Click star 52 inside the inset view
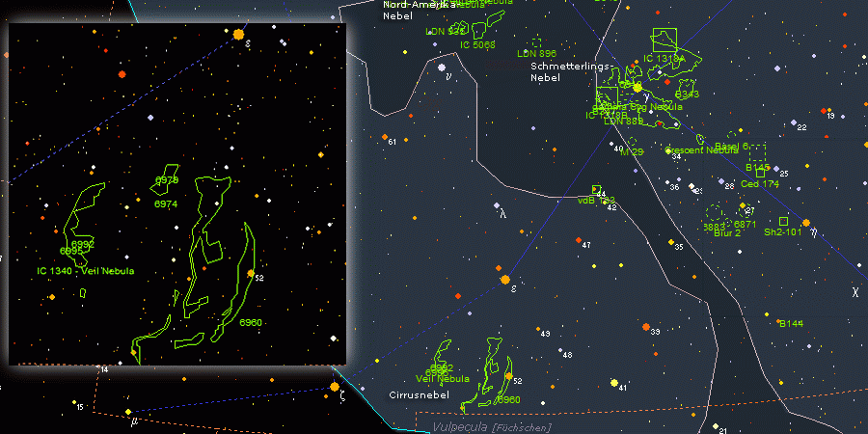This screenshot has width=868, height=434. [x=250, y=274]
